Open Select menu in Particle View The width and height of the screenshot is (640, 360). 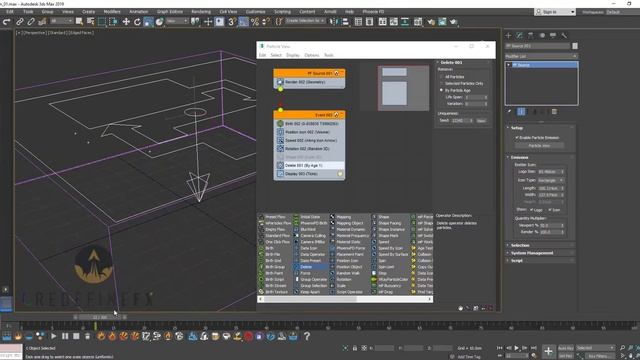(276, 55)
